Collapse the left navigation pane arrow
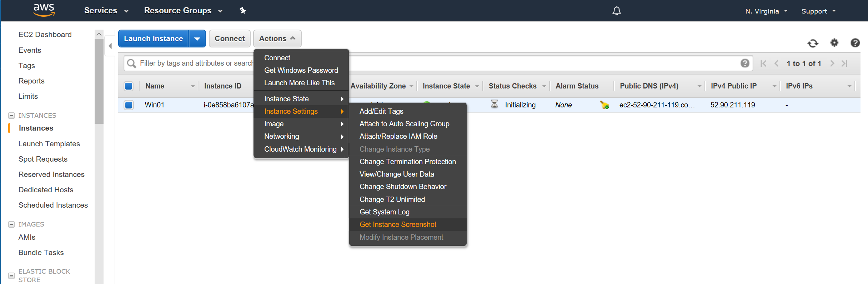This screenshot has width=868, height=284. (110, 46)
